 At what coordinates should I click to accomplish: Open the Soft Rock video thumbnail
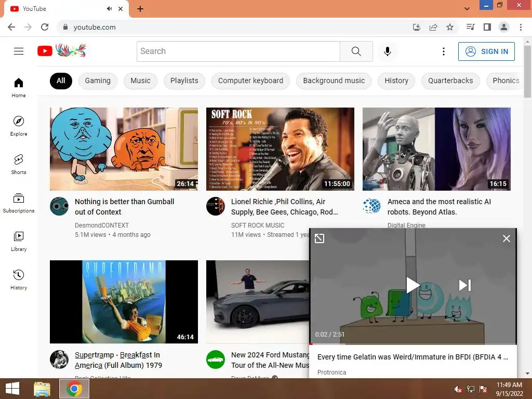280,149
